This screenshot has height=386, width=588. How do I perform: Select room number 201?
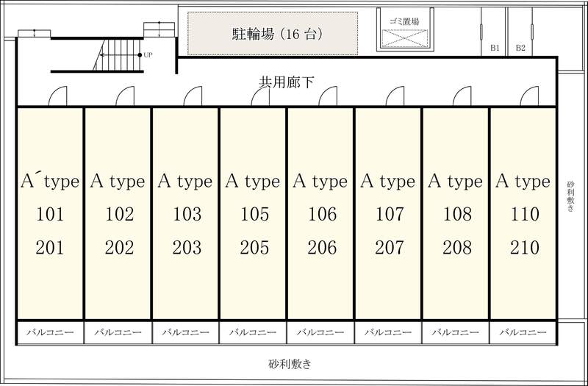tap(50, 248)
